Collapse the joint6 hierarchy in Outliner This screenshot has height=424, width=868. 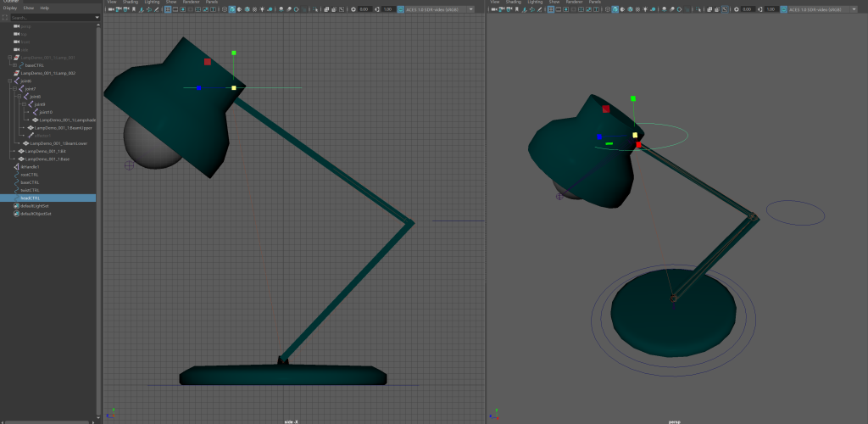click(9, 81)
